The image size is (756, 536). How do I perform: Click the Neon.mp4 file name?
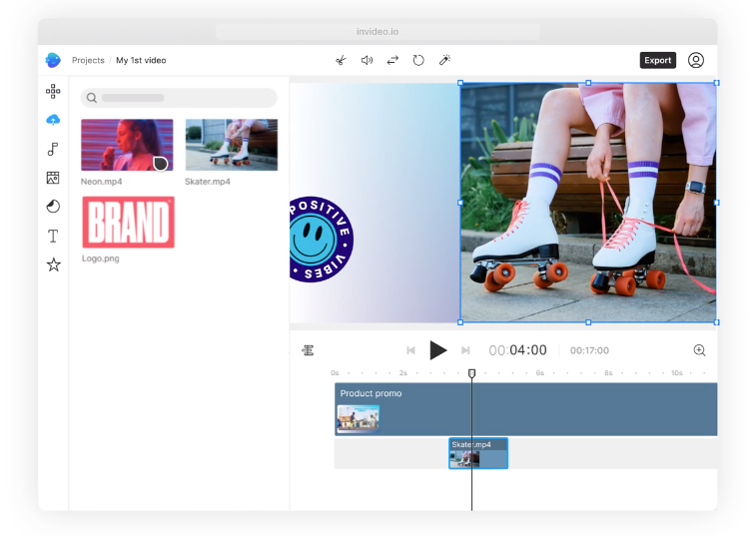(101, 182)
